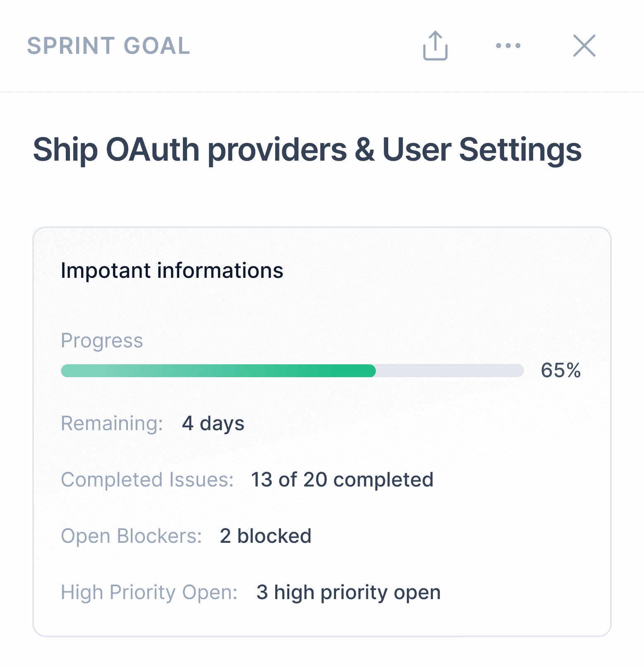Open the 2 blocked issues text

265,536
